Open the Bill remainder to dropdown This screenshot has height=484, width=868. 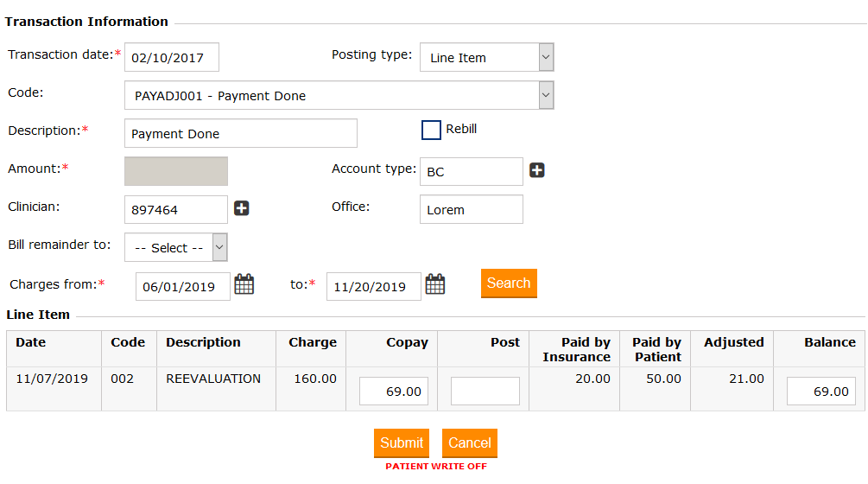click(x=176, y=247)
